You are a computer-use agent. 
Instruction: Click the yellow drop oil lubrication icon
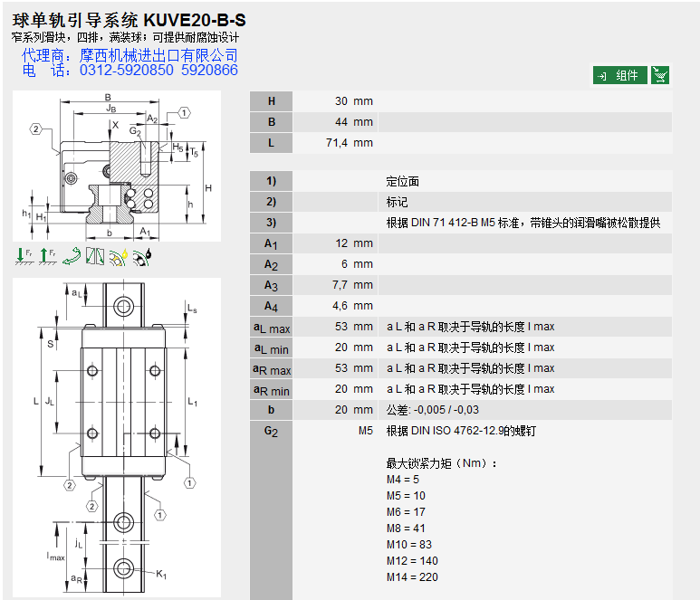click(118, 257)
